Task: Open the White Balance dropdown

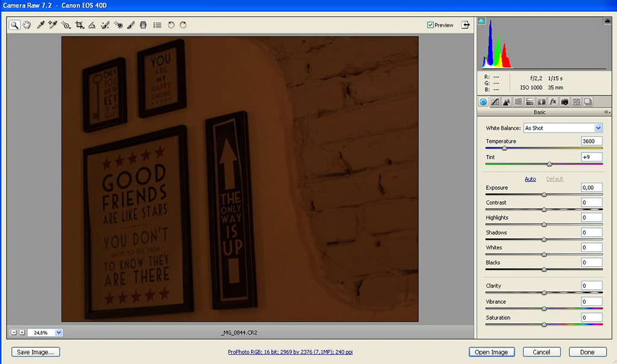Action: pos(598,128)
